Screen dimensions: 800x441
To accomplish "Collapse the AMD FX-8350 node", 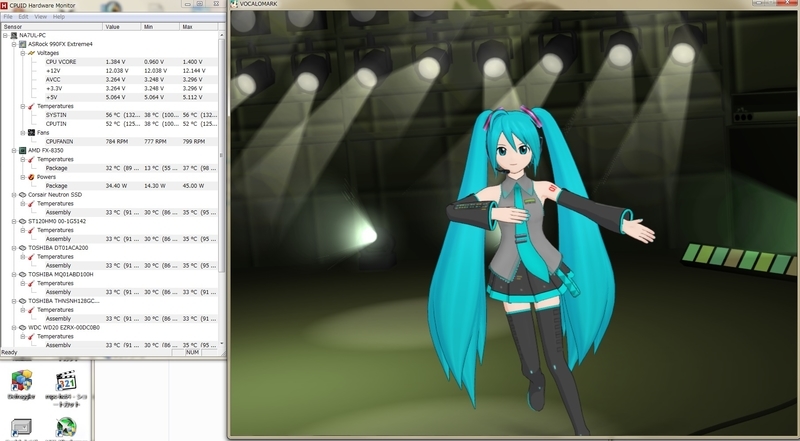I will tap(14, 151).
